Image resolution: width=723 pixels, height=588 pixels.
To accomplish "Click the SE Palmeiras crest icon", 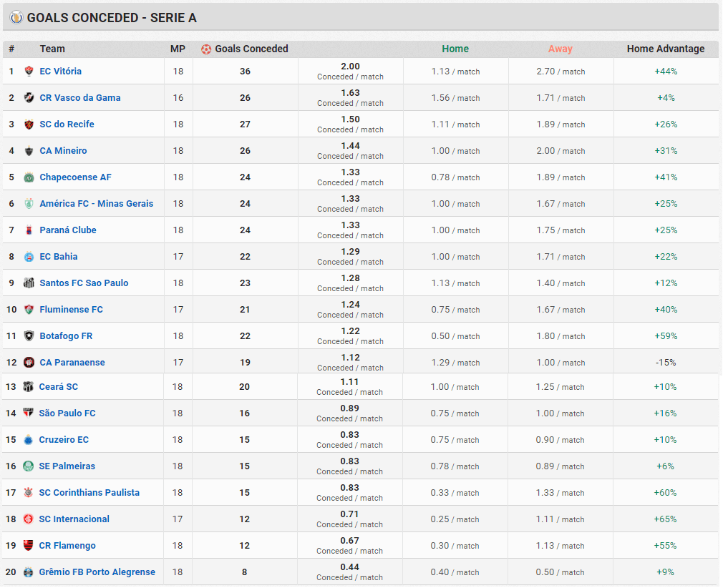I will click(x=28, y=466).
